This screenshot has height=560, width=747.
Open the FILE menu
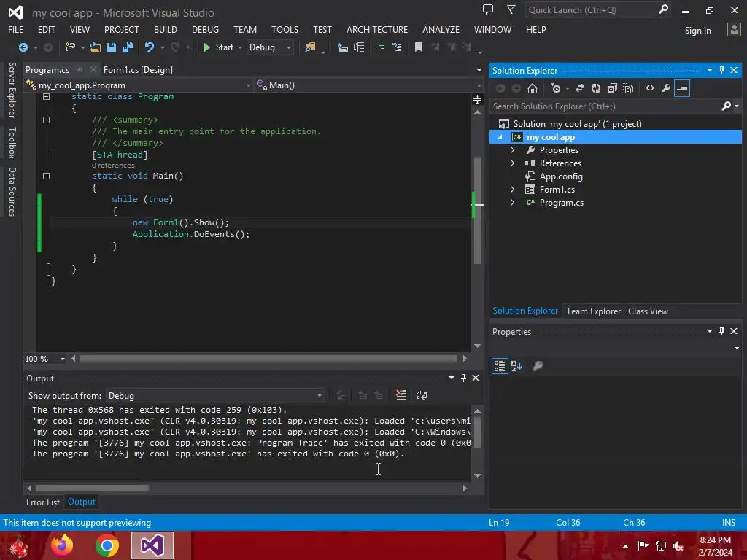pos(16,29)
